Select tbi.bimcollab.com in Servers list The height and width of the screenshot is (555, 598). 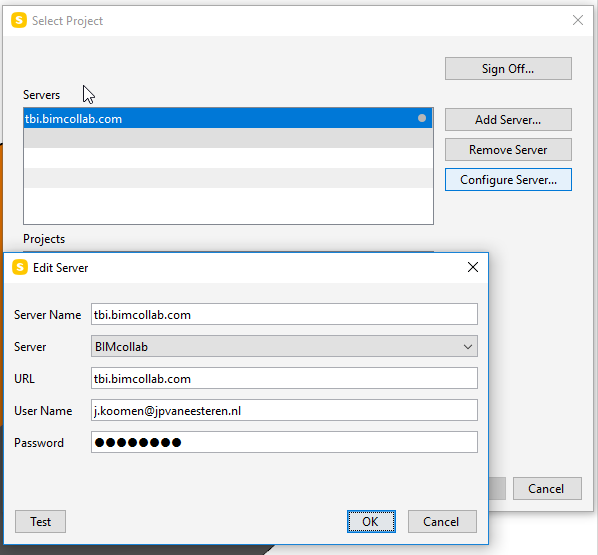[228, 118]
